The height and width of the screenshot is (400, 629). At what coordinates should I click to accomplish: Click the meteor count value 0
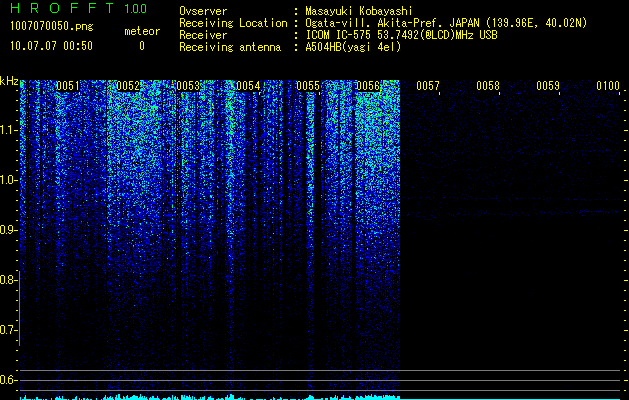pyautogui.click(x=142, y=46)
